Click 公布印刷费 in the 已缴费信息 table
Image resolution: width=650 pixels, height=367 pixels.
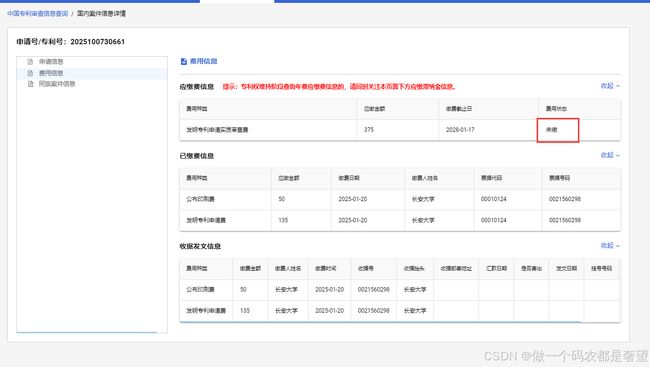pos(200,199)
